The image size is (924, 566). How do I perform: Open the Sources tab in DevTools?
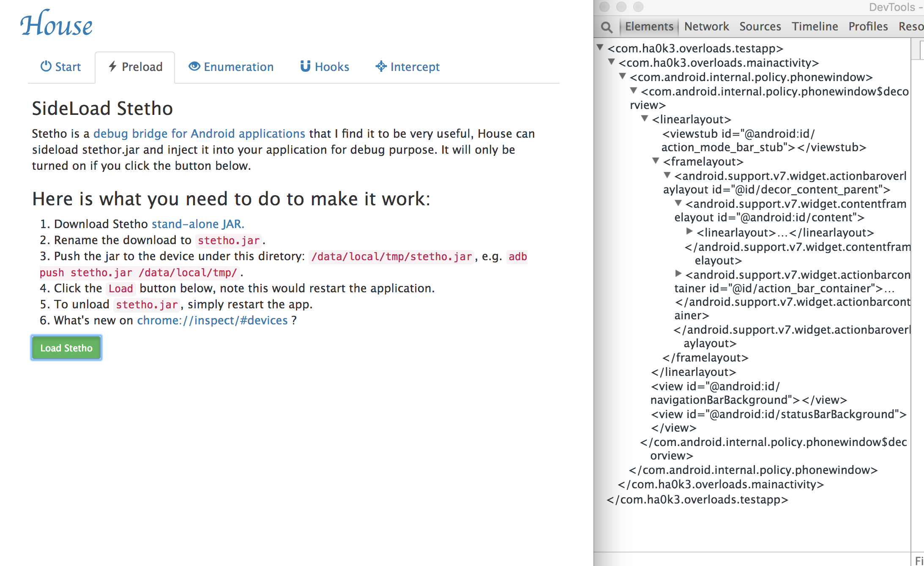(760, 27)
